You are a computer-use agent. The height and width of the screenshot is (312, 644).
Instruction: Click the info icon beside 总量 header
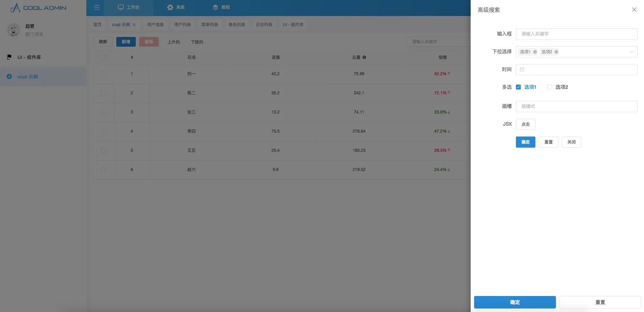click(x=364, y=57)
